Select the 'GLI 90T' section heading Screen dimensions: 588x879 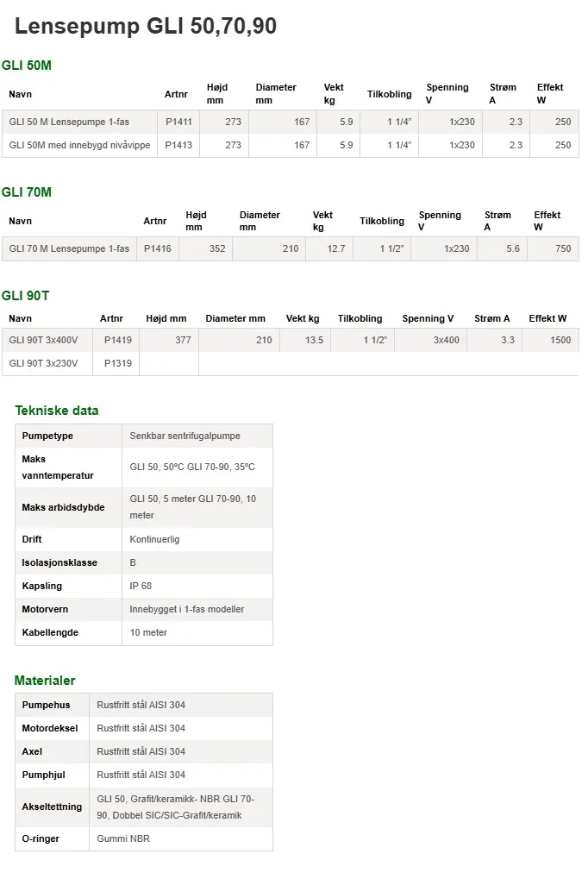click(25, 296)
